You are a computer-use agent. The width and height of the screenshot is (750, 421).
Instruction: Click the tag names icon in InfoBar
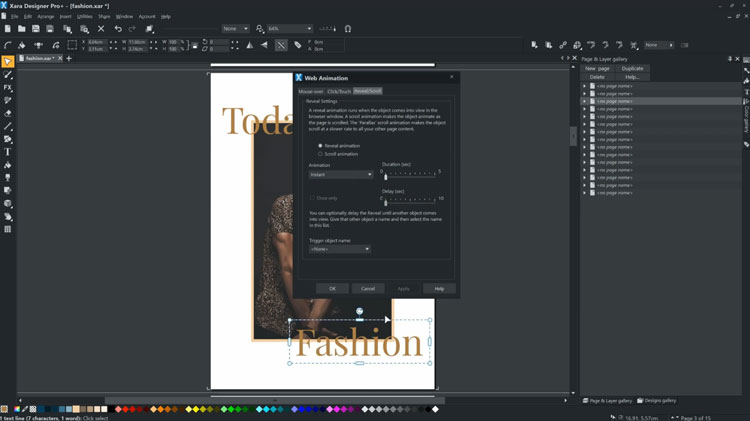(298, 45)
